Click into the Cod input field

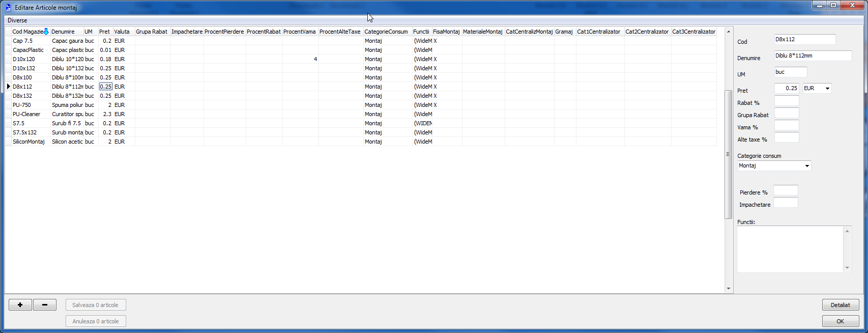coord(804,40)
